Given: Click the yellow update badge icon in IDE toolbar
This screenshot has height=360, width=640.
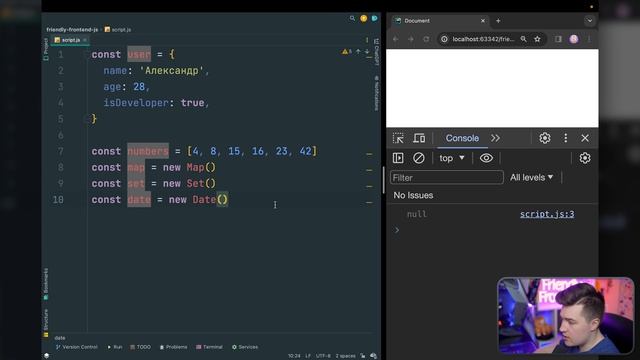Looking at the screenshot, I should coord(363,18).
